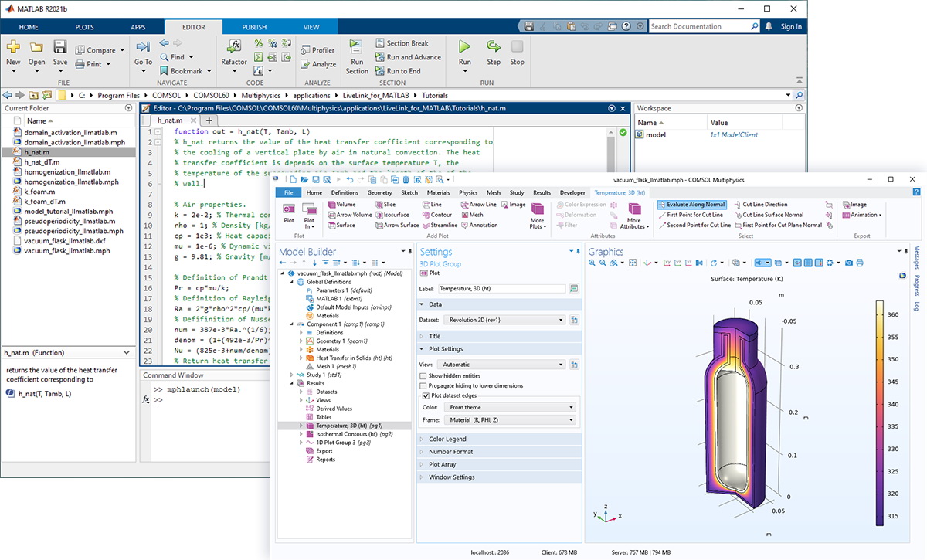This screenshot has height=560, width=927.
Task: Click Run to End in MATLAB's SECTION group
Action: point(398,71)
